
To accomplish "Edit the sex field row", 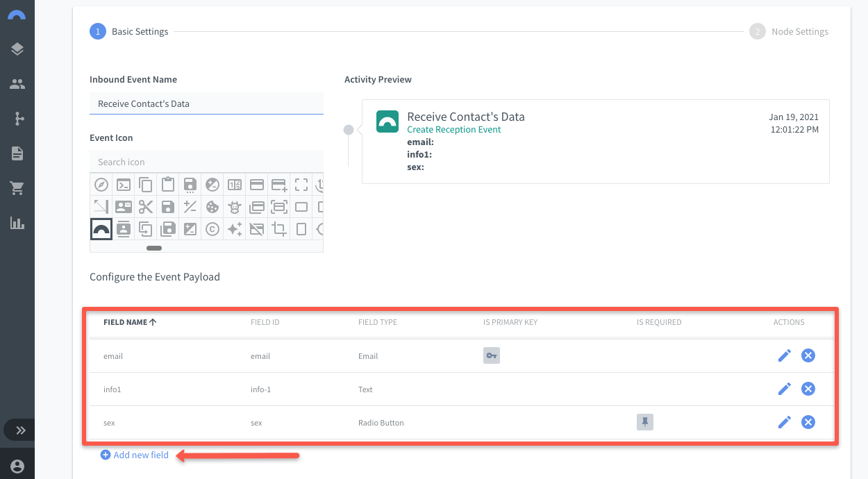I will pos(785,422).
